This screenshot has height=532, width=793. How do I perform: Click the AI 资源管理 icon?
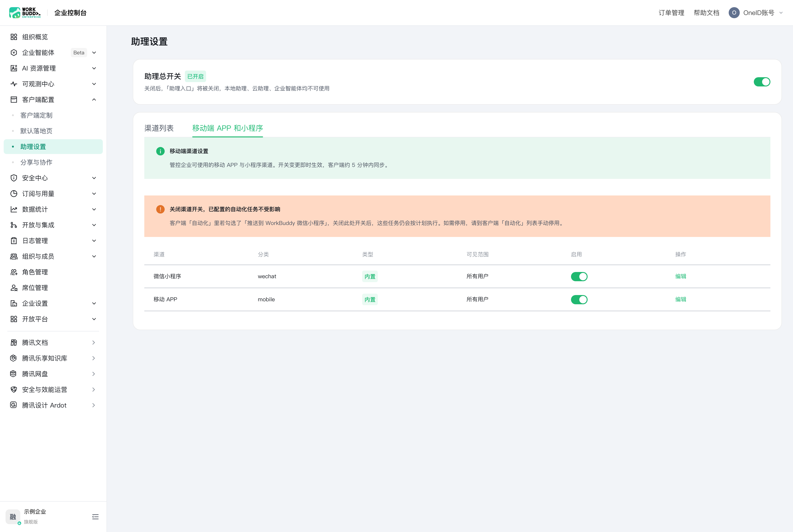click(14, 68)
